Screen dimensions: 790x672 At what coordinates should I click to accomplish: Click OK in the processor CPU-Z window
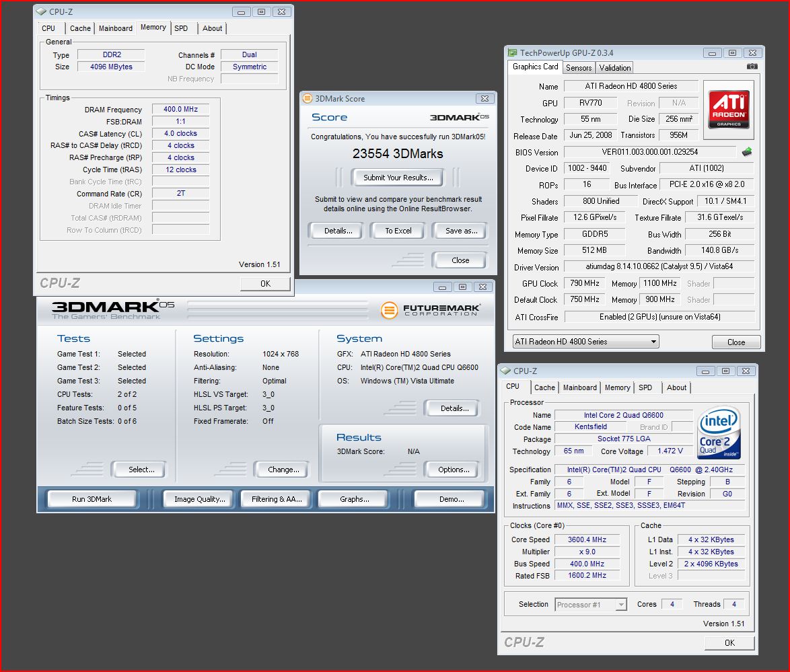coord(729,643)
